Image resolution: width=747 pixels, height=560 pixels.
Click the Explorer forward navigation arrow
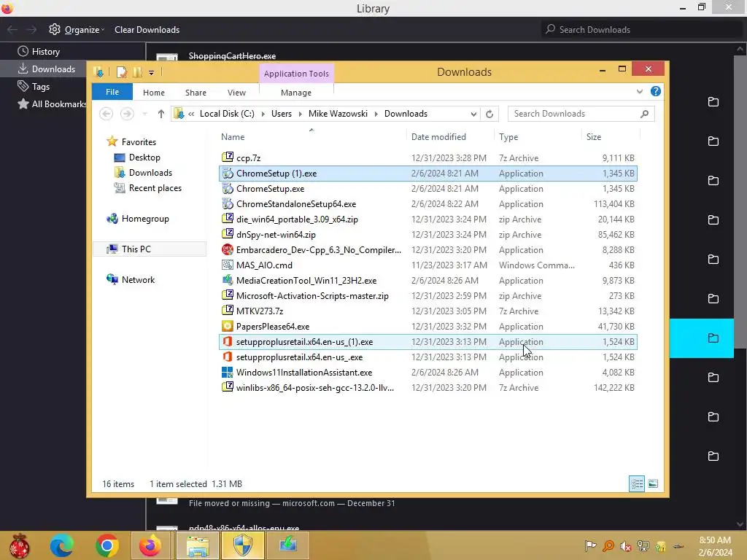pyautogui.click(x=127, y=114)
